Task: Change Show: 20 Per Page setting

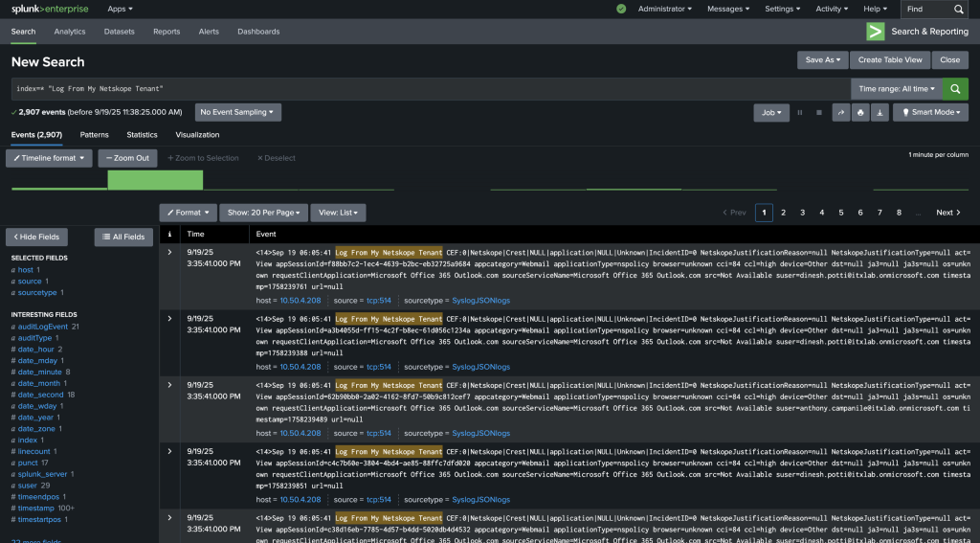Action: (264, 213)
